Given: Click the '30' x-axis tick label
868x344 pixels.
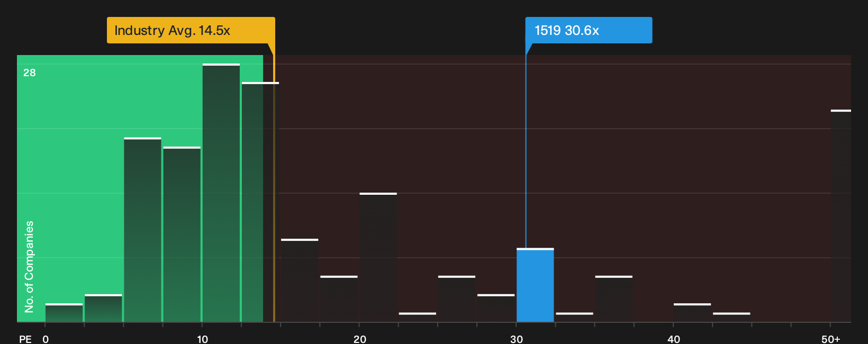Looking at the screenshot, I should tap(517, 339).
